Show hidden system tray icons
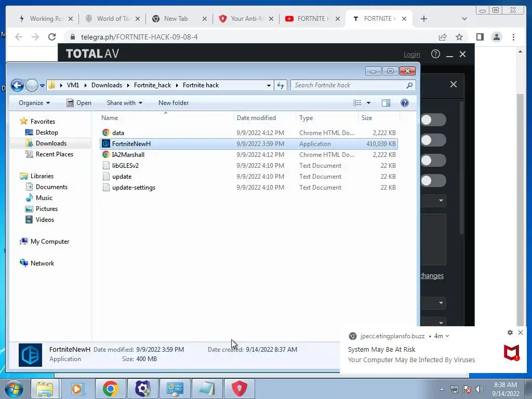Viewport: 532px width, 399px height. [442, 389]
